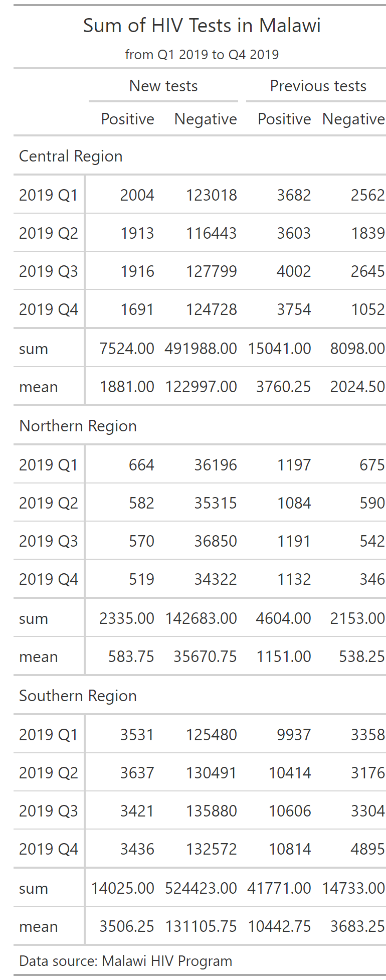This screenshot has width=386, height=980.
Task: Click the Central Region group heading
Action: 71,156
